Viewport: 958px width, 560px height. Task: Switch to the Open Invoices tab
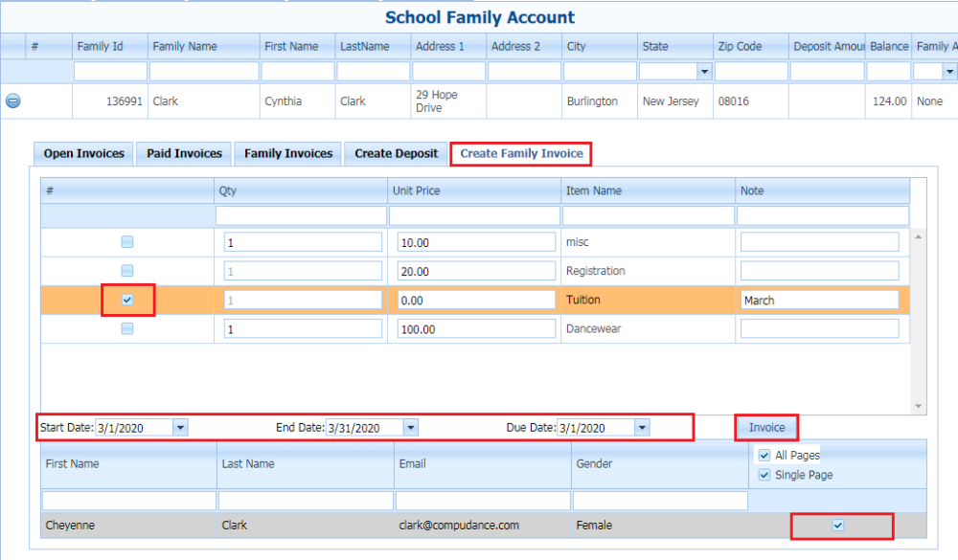point(82,153)
